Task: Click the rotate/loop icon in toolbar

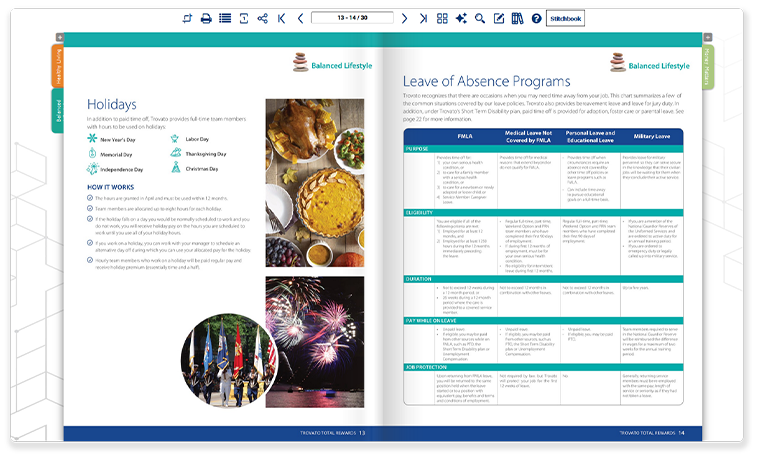Action: pos(187,18)
